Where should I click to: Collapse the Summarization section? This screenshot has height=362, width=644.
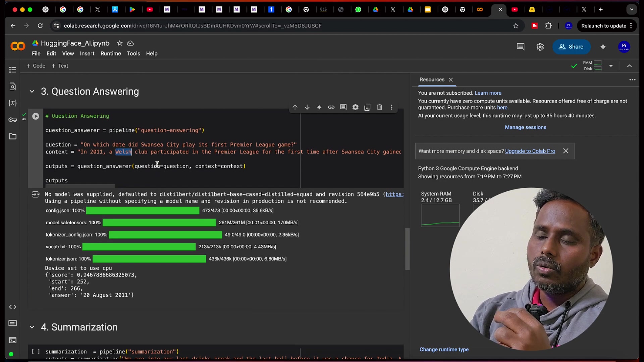(32, 327)
